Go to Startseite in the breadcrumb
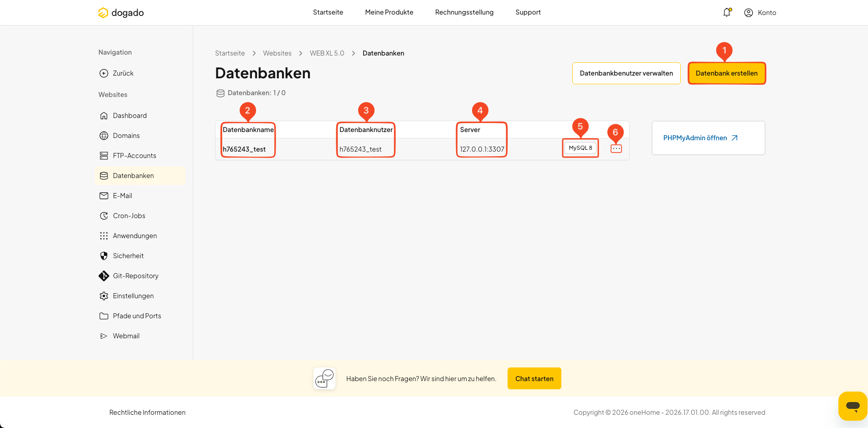868x428 pixels. click(230, 53)
